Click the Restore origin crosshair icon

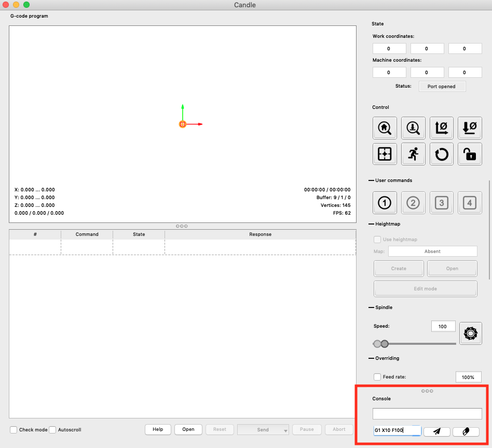tap(385, 154)
